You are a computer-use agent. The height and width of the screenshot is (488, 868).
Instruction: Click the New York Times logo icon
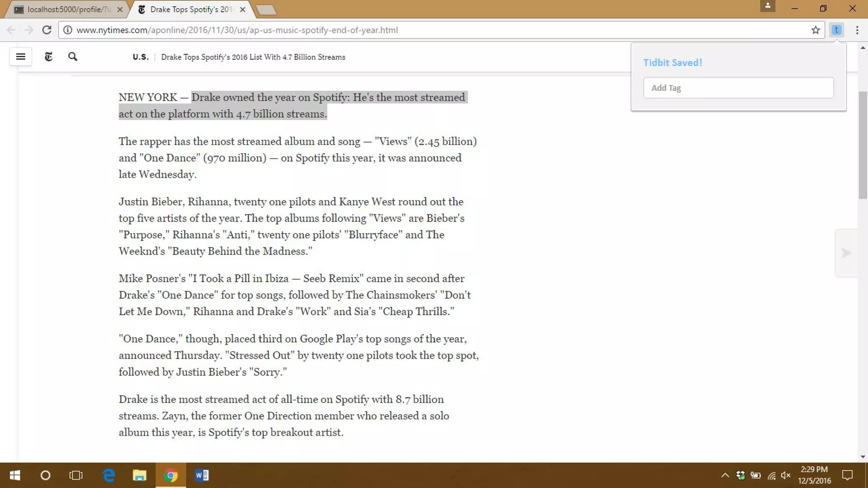click(48, 57)
